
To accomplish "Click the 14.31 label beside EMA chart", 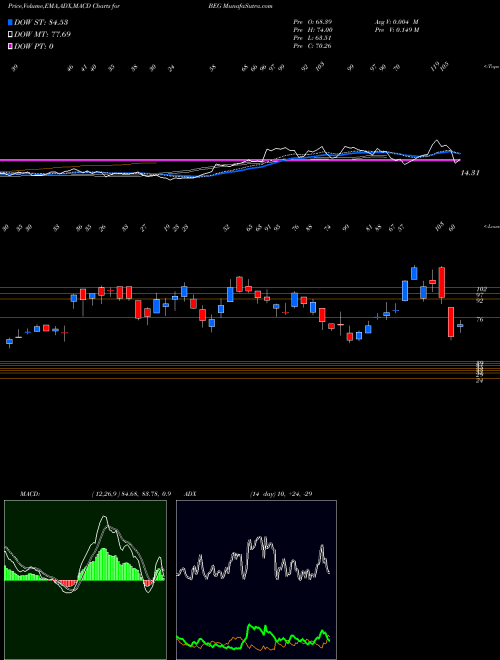I will 471,173.
